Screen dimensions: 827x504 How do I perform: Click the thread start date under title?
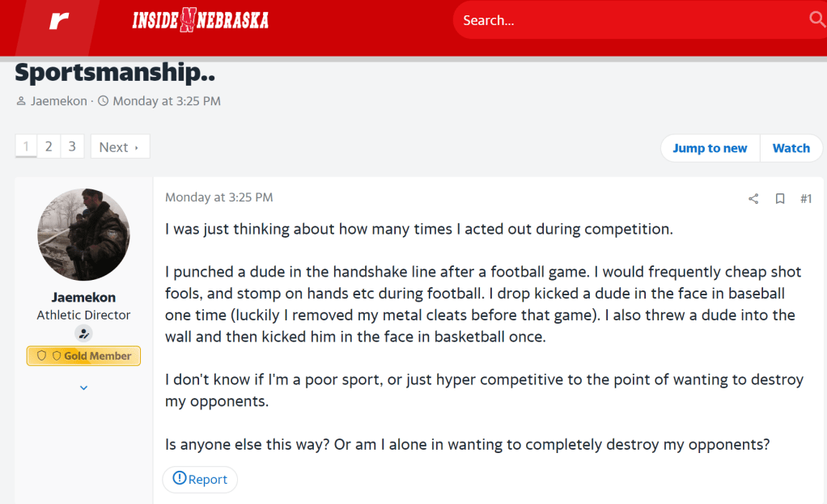166,101
